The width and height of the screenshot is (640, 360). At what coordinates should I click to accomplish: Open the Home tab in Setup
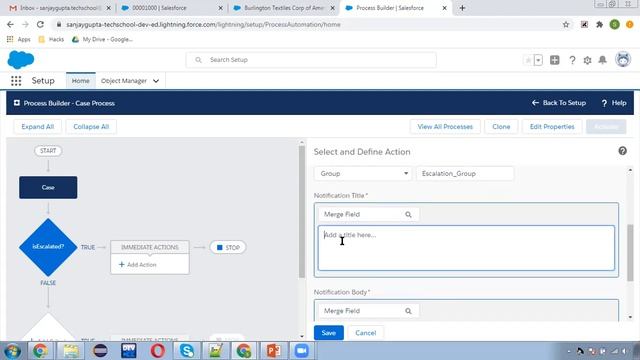coord(80,81)
